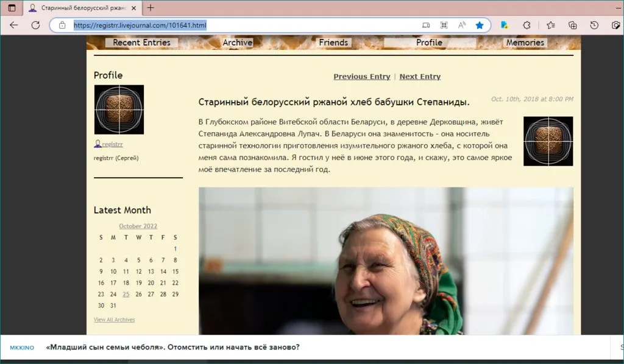The width and height of the screenshot is (624, 364).
Task: Click the address bar URL field
Action: pos(244,25)
